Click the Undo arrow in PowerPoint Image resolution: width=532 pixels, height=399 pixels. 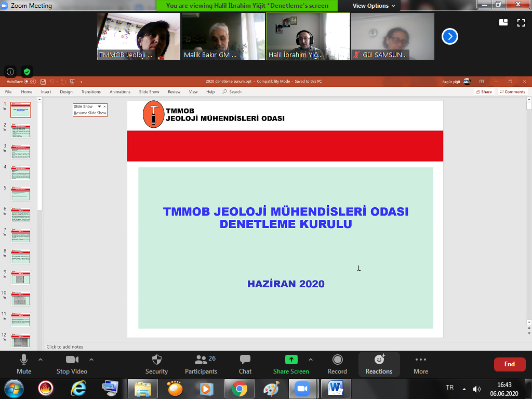tap(52, 82)
